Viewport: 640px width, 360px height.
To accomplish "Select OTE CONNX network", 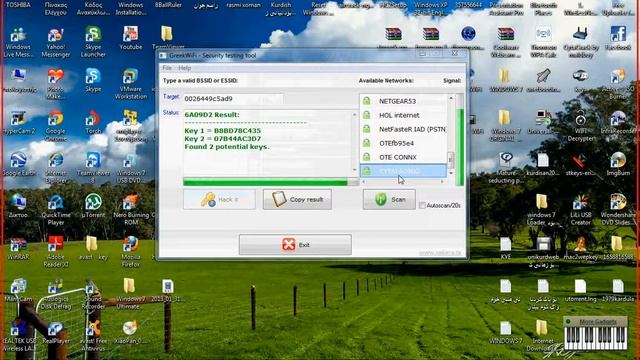I will pyautogui.click(x=403, y=157).
